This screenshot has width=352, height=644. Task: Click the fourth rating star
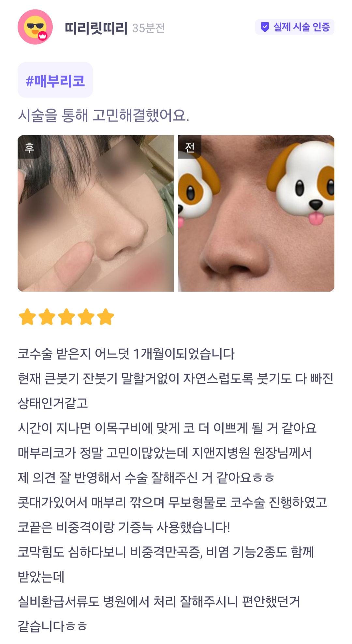[86, 317]
